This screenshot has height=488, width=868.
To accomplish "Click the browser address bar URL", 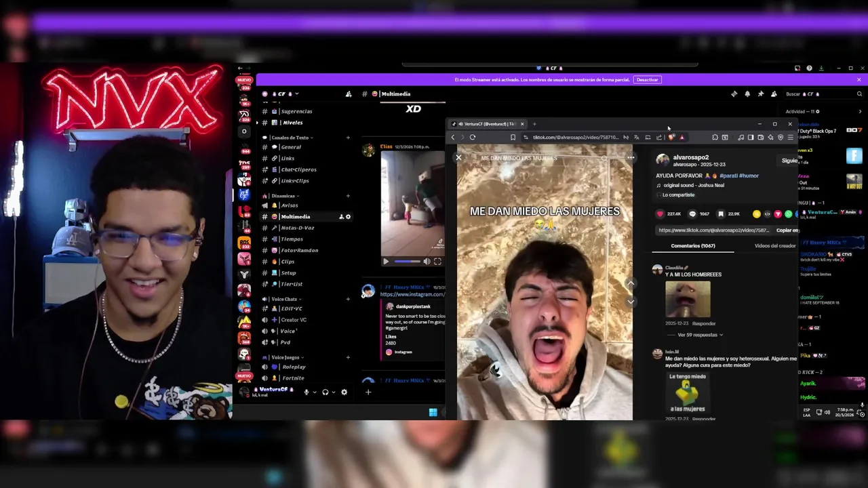I will [575, 138].
